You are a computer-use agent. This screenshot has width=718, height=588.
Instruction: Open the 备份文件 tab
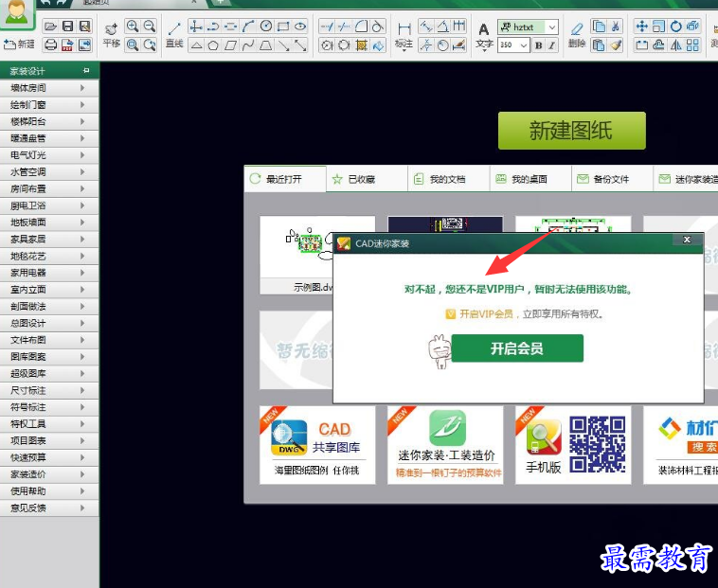pos(612,179)
